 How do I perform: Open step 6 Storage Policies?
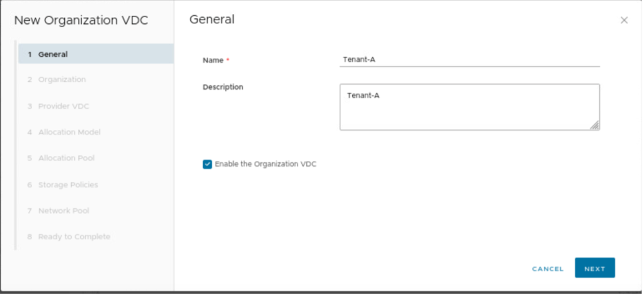click(67, 184)
